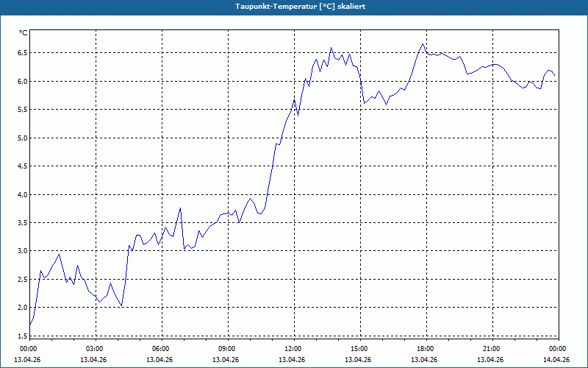Image resolution: width=588 pixels, height=368 pixels.
Task: Click the 3,0 y-axis label
Action: (x=23, y=251)
